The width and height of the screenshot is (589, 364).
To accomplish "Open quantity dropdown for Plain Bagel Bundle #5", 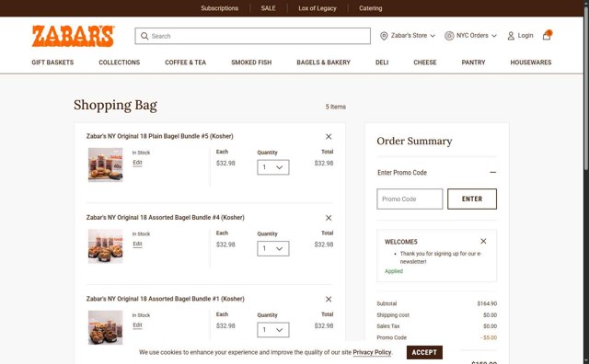I will pyautogui.click(x=273, y=167).
